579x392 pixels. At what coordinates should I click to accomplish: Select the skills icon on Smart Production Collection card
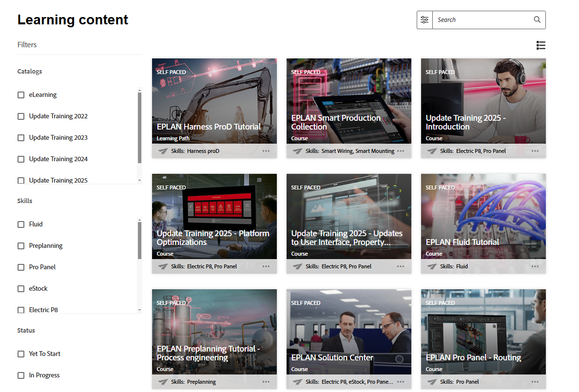point(297,151)
